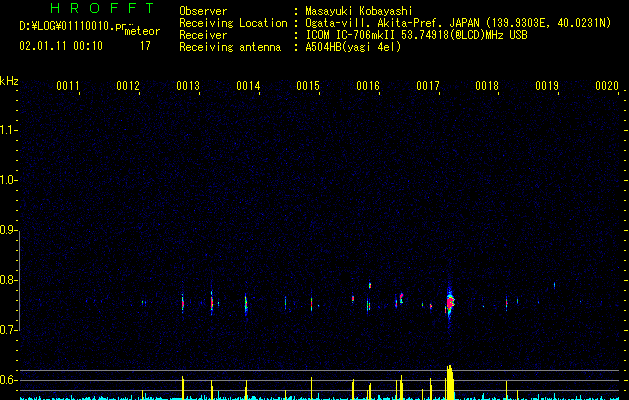Click the 1.1 kHz axis label
The width and height of the screenshot is (629, 400).
8,130
